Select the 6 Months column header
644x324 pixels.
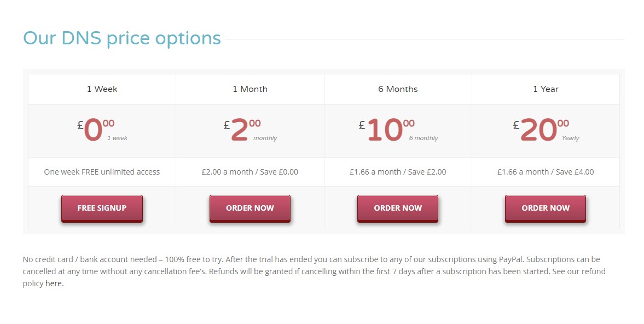pos(398,89)
